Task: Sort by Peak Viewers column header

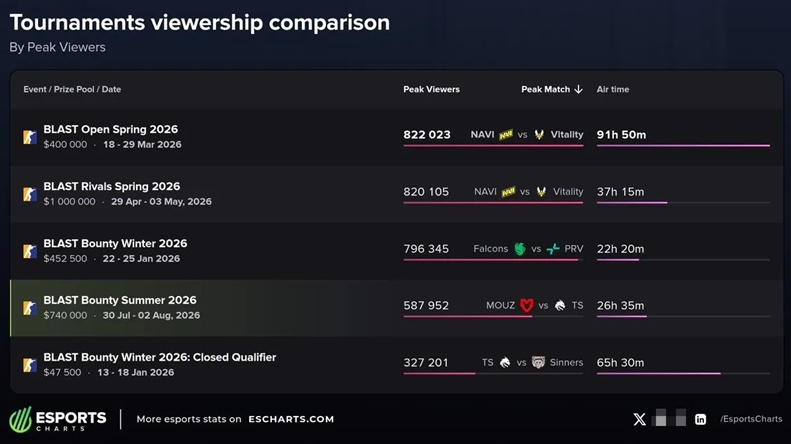Action: click(x=431, y=89)
